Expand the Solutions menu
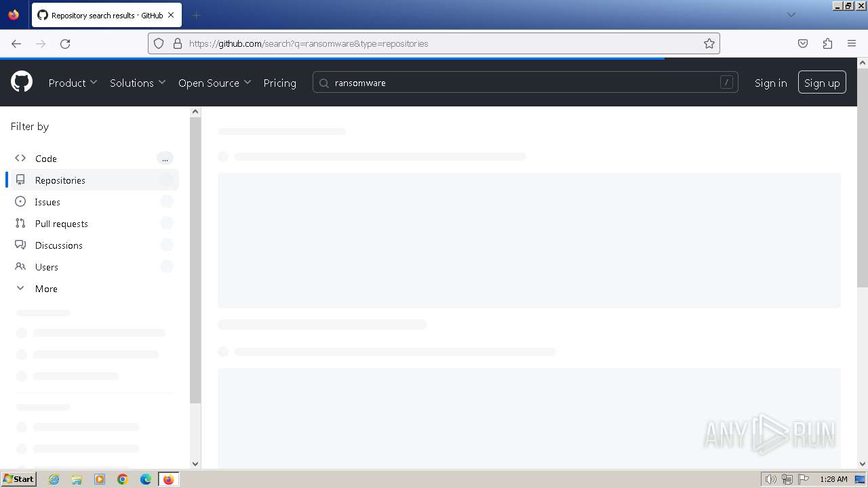Image resolution: width=868 pixels, height=488 pixels. coord(138,83)
